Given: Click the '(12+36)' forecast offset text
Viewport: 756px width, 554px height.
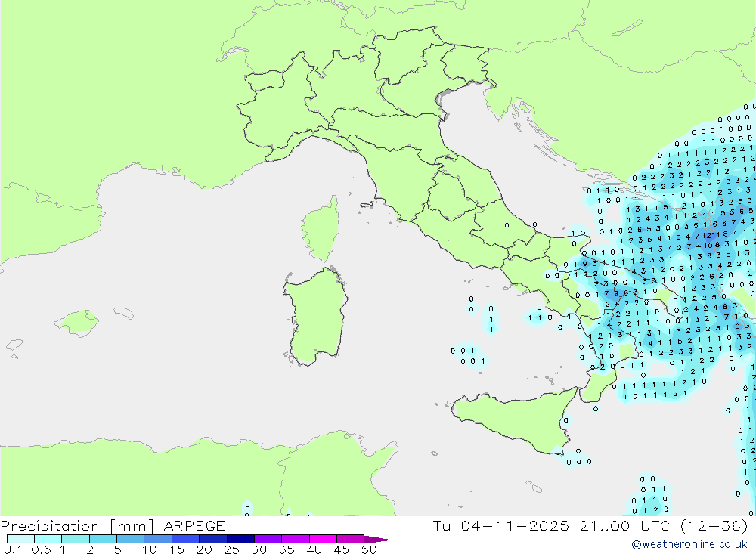Looking at the screenshot, I should click(x=714, y=526).
